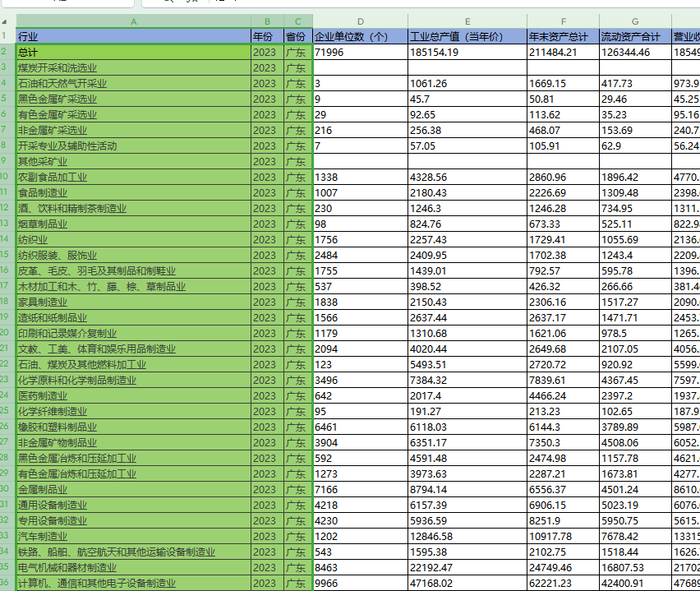Click the 211484.21 year-end assets cell
The height and width of the screenshot is (591, 700).
[564, 53]
